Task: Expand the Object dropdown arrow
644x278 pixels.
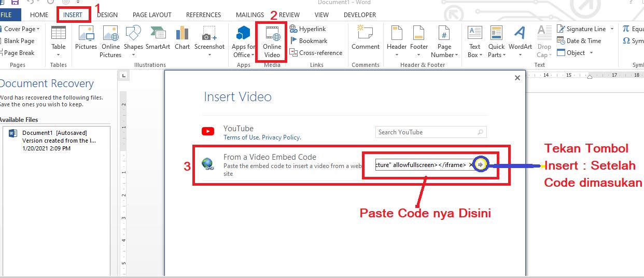Action: pyautogui.click(x=591, y=52)
